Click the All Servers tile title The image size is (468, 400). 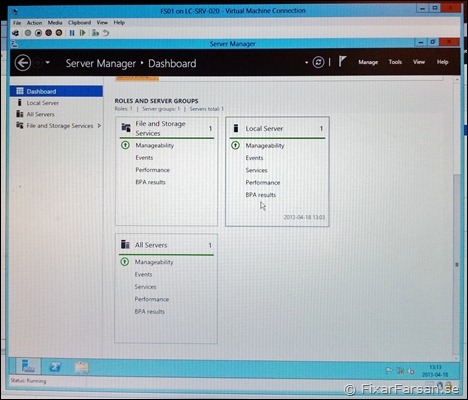(151, 245)
